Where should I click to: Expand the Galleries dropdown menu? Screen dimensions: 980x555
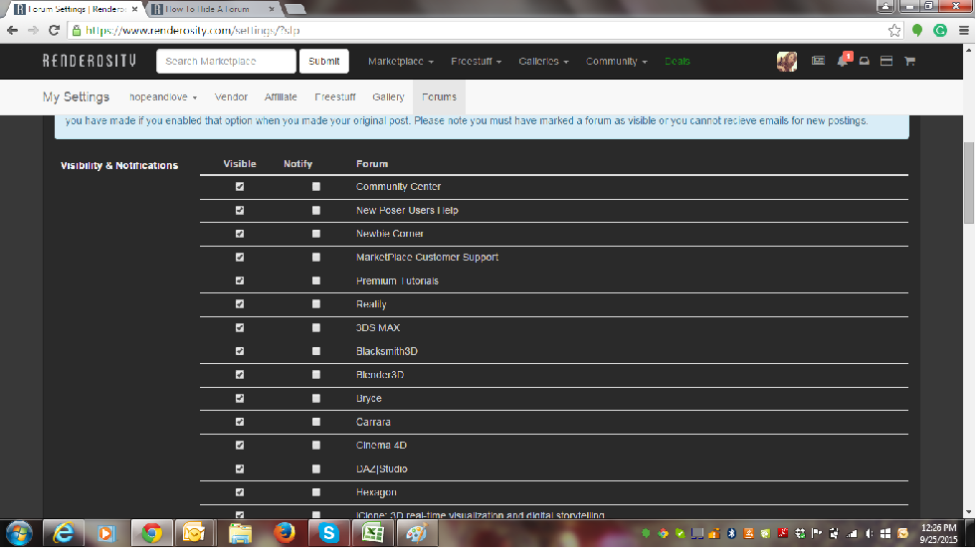tap(546, 62)
